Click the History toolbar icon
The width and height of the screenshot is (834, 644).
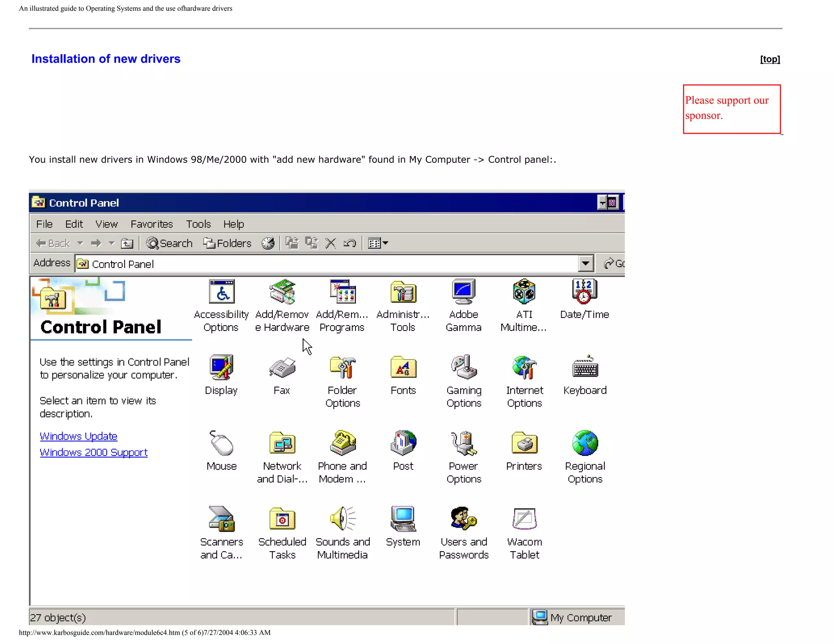[x=268, y=243]
